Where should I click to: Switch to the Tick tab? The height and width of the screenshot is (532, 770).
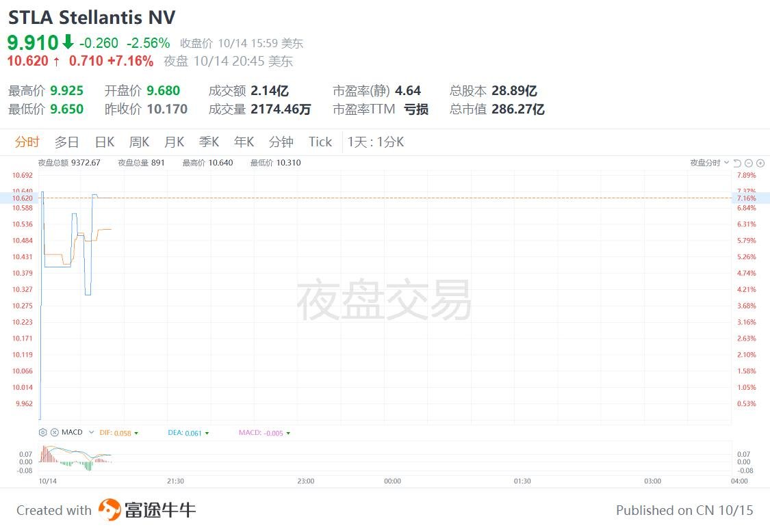point(320,142)
